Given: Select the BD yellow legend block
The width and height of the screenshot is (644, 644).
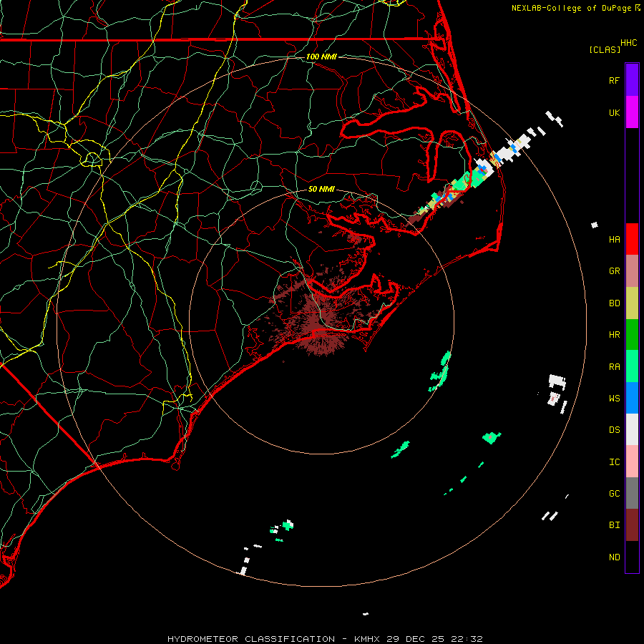Looking at the screenshot, I should coord(632,303).
